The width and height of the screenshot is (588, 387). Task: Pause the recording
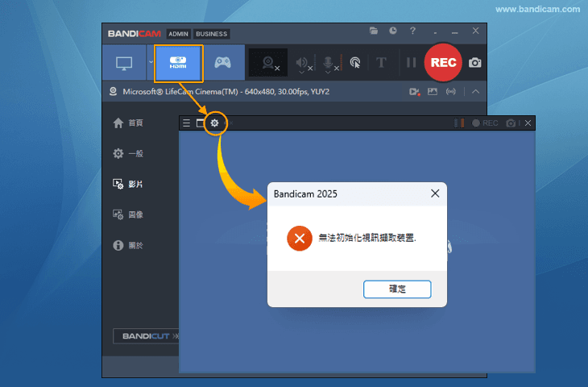tap(412, 63)
